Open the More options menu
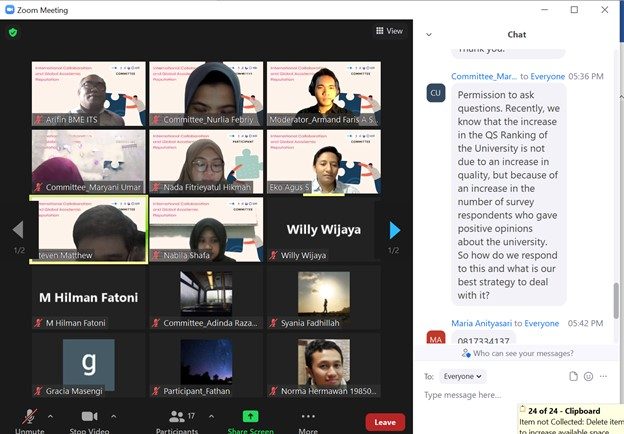Screen dimensions: 624x434 pos(307,419)
